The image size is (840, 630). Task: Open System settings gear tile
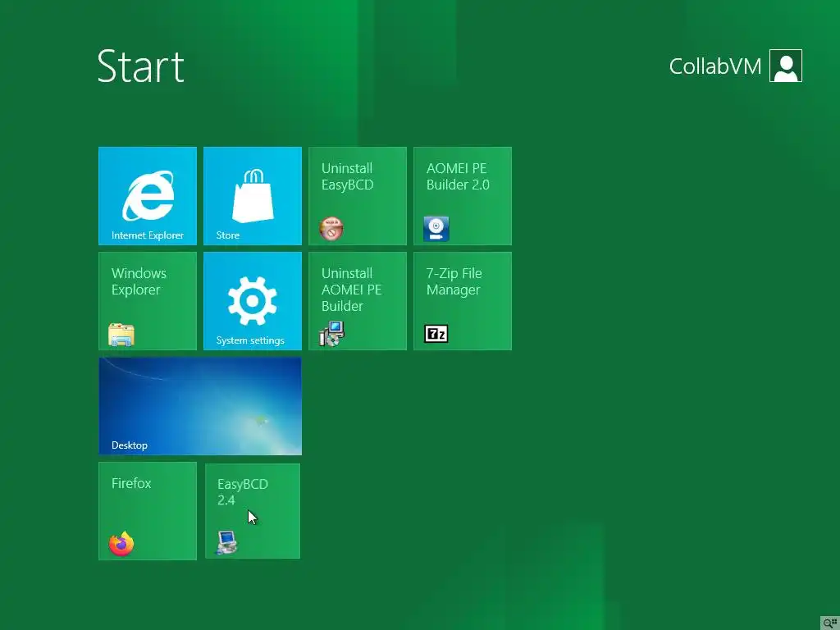(253, 301)
